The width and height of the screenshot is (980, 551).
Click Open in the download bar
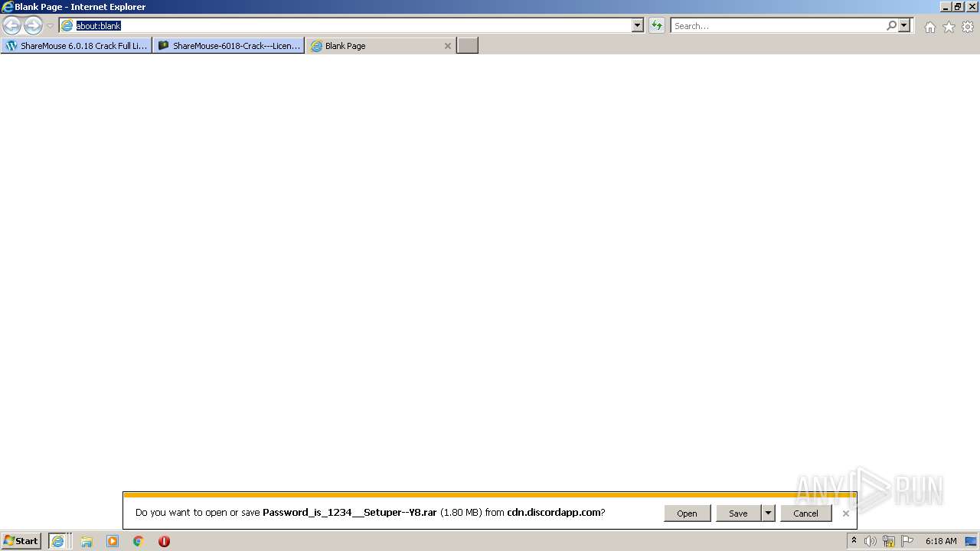click(687, 514)
